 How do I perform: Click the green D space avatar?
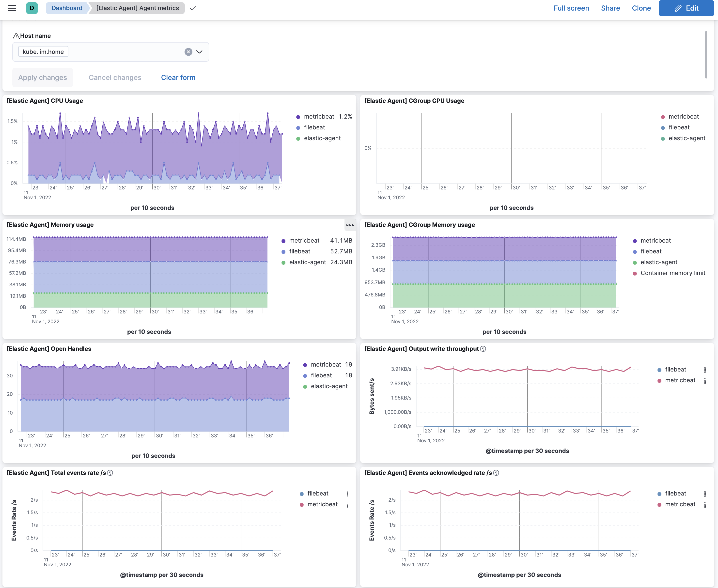(x=32, y=8)
